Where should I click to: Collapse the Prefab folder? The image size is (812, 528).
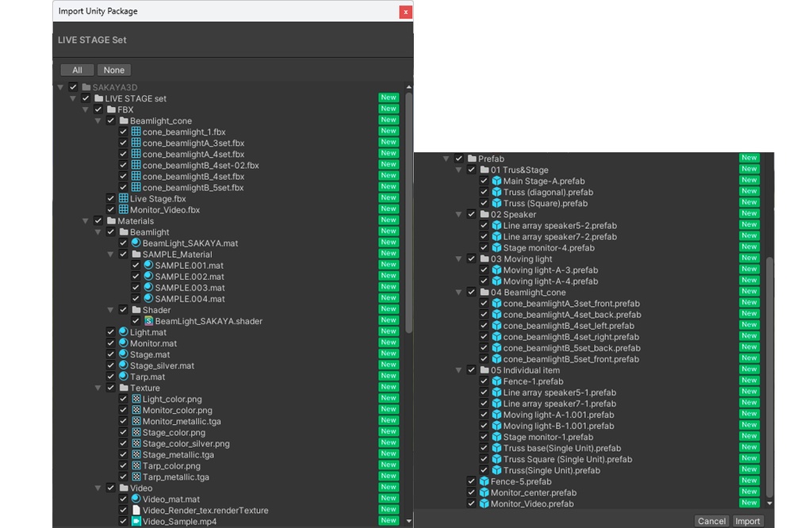446,159
